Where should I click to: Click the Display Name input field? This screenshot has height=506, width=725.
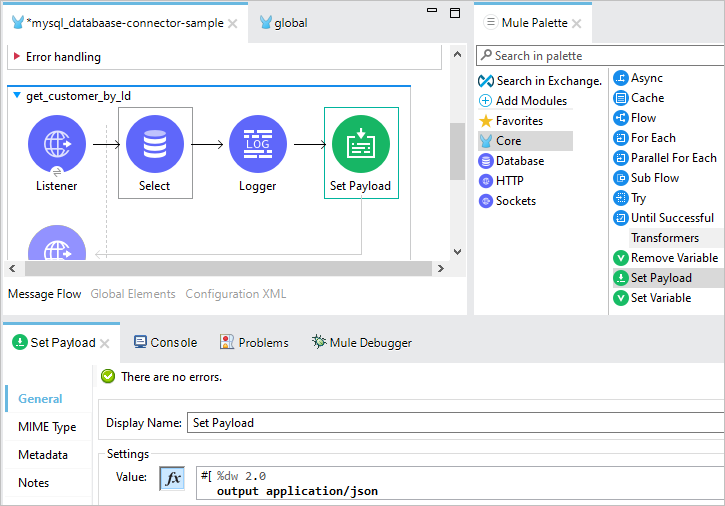click(456, 423)
